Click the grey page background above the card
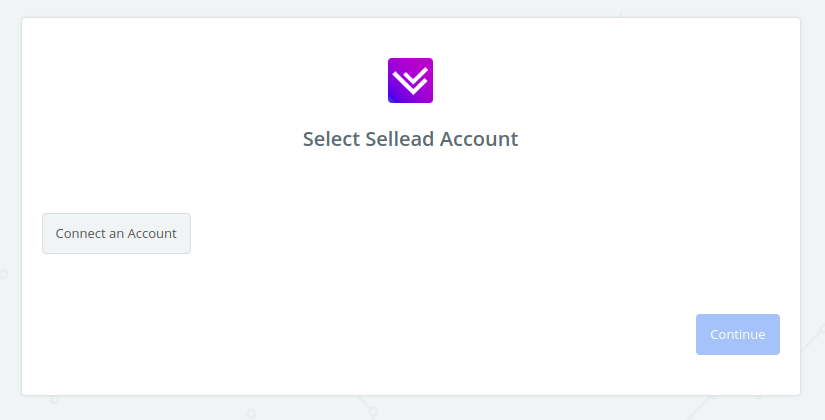825x420 pixels. tap(410, 8)
